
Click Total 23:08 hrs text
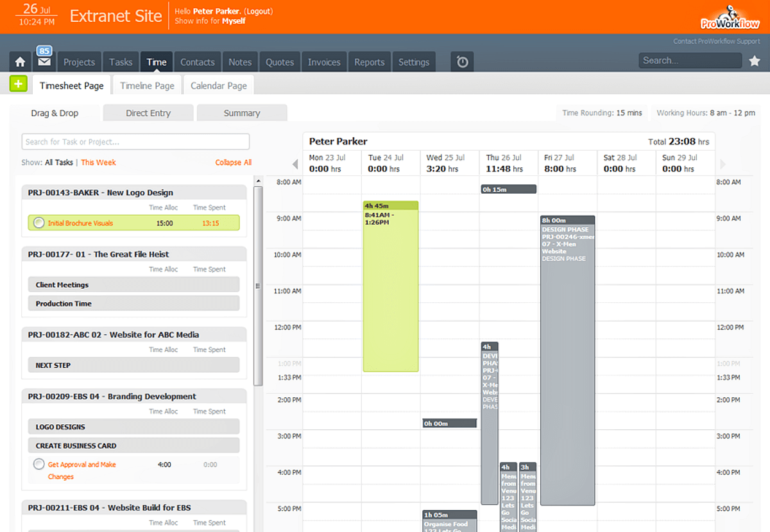coord(679,142)
